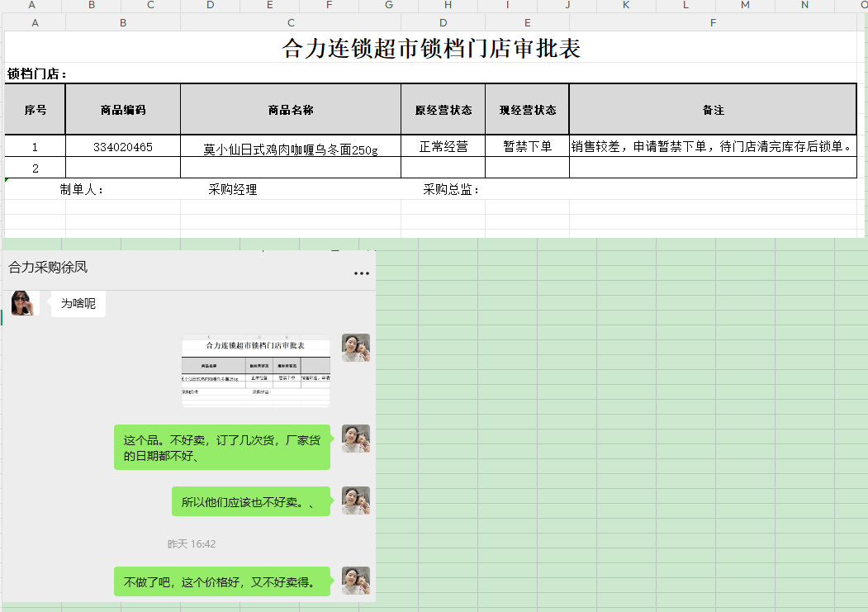Click sender avatar beside "不做了吧" message
The width and height of the screenshot is (868, 612).
tap(356, 581)
